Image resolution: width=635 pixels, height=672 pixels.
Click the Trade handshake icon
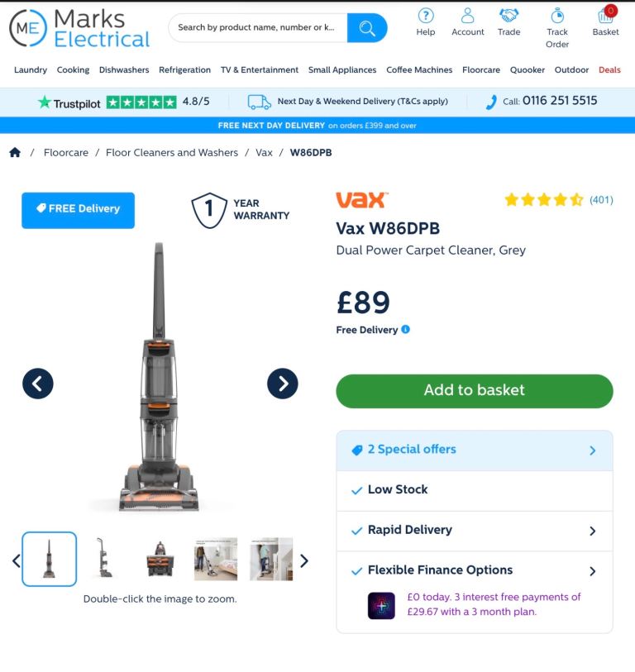pos(509,16)
